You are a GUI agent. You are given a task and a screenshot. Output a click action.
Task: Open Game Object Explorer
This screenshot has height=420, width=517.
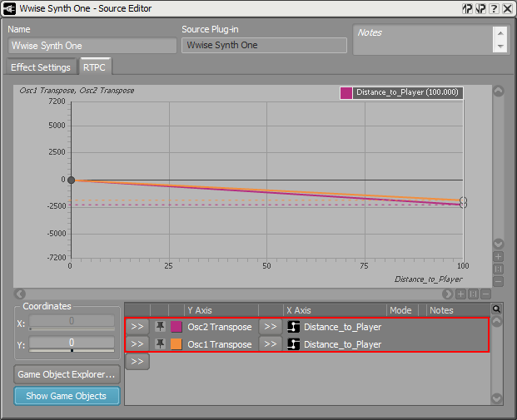pyautogui.click(x=67, y=374)
